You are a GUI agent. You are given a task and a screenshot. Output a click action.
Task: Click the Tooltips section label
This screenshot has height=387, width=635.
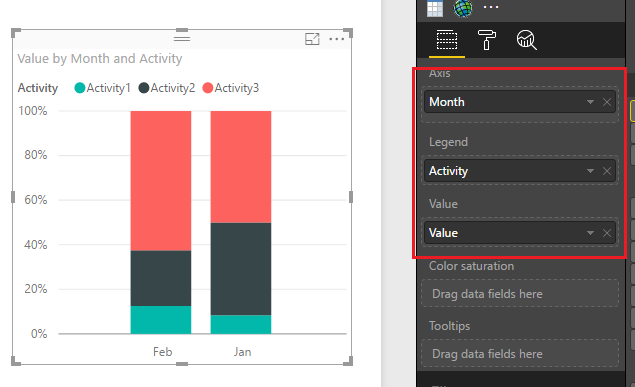tap(450, 326)
